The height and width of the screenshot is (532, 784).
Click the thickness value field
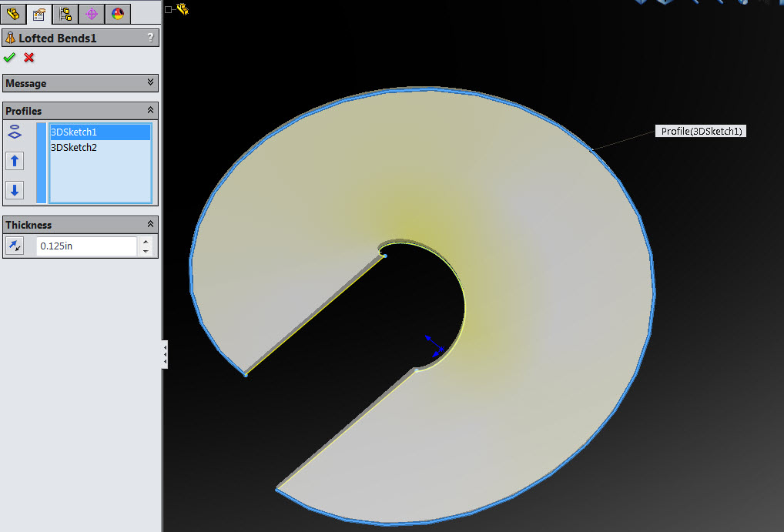coord(86,246)
